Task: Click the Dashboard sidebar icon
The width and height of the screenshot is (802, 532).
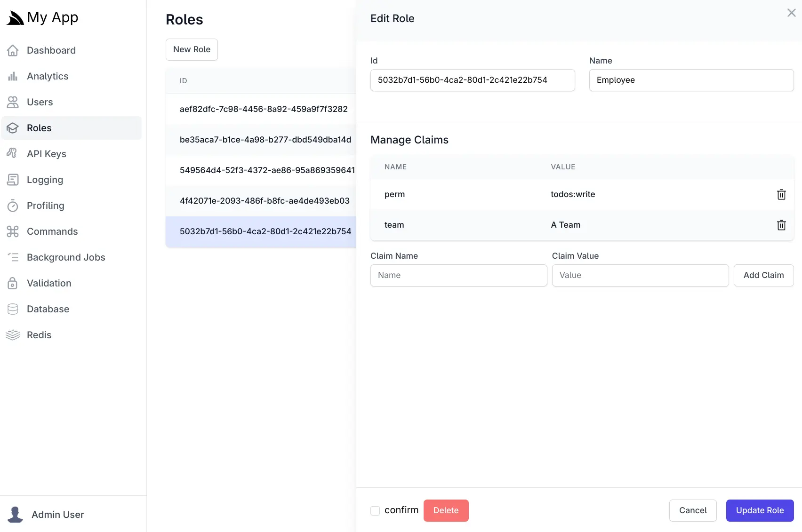Action: pyautogui.click(x=13, y=50)
